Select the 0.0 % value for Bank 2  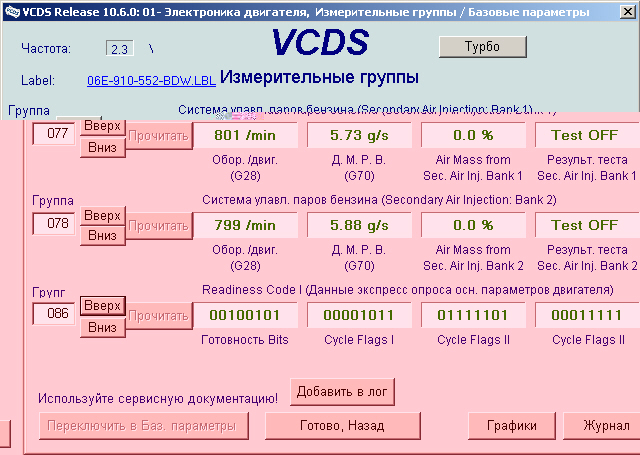pos(473,225)
